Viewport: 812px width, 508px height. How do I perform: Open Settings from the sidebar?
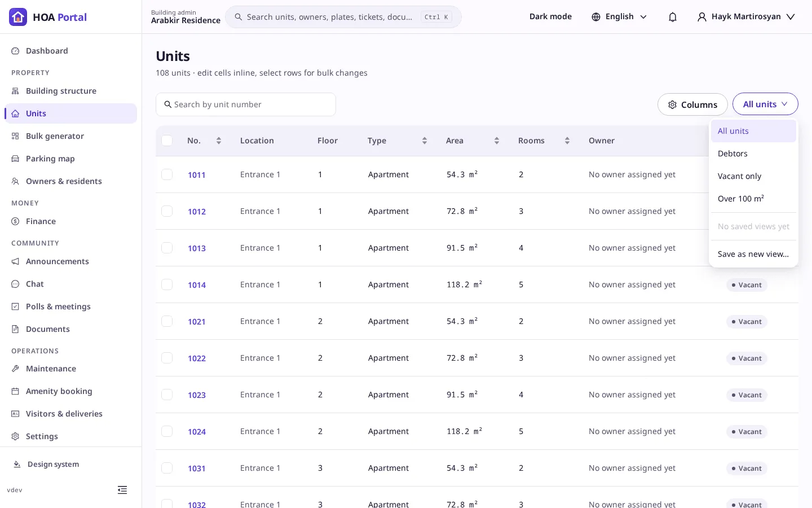click(70, 436)
